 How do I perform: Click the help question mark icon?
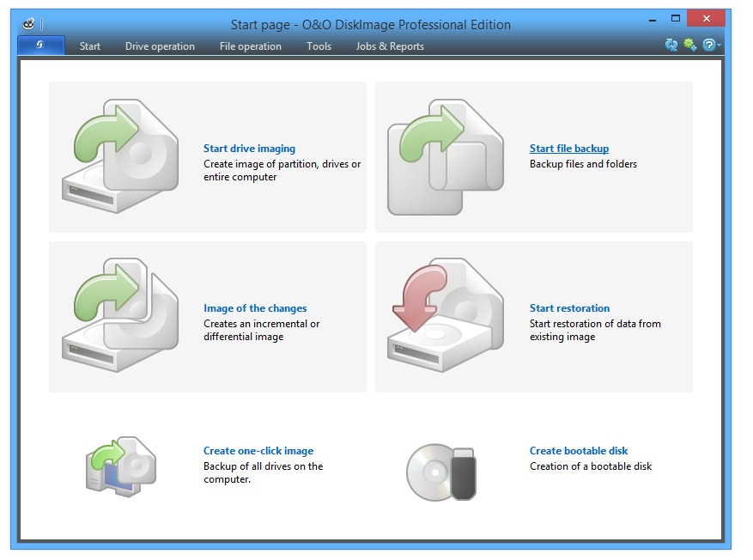[x=709, y=46]
